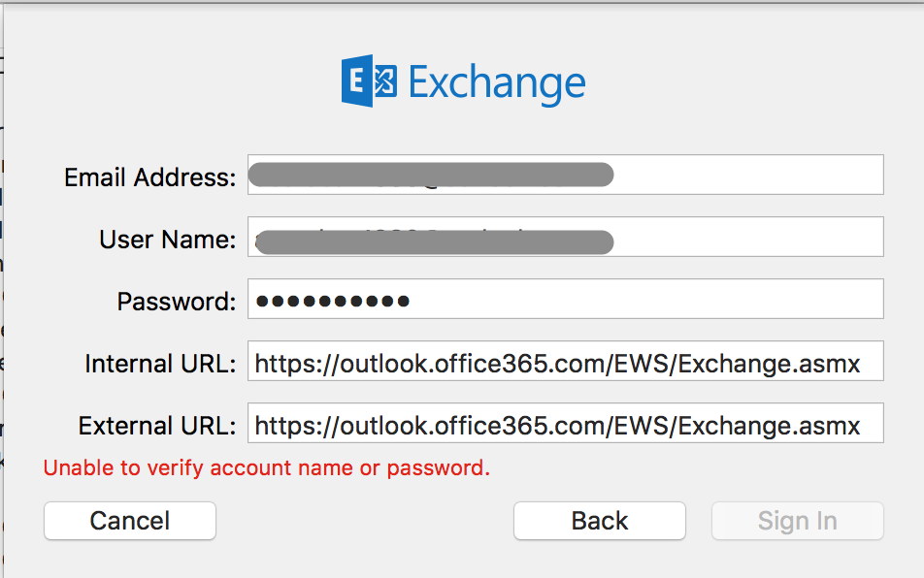Click into the User Name field
The width and height of the screenshot is (924, 578).
(x=747, y=237)
